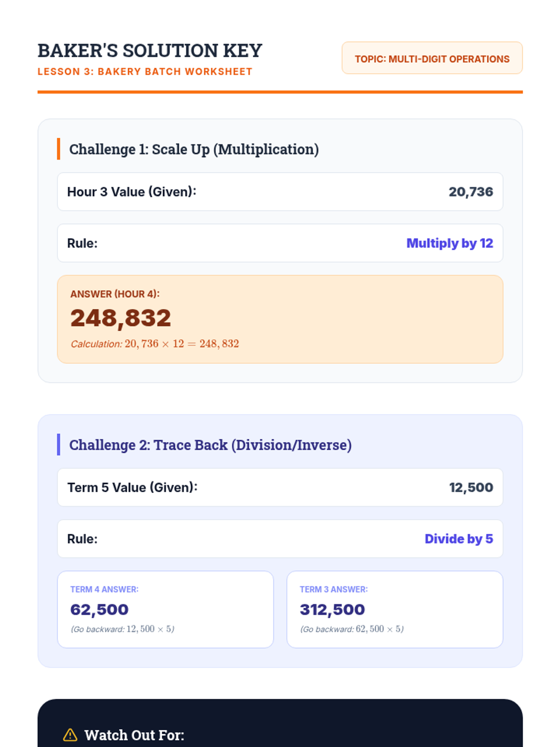The width and height of the screenshot is (560, 747).
Task: Select the value 12,500
Action: [471, 487]
